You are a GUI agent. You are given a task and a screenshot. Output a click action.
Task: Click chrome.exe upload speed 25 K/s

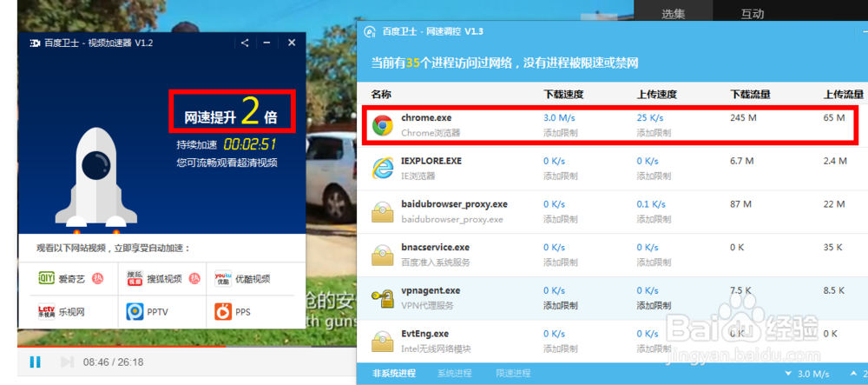(x=650, y=118)
